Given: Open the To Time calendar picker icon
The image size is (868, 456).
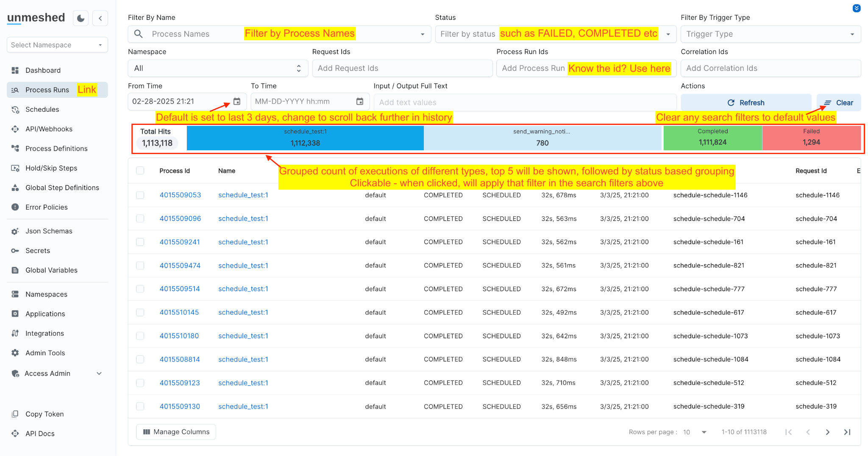Looking at the screenshot, I should (x=359, y=102).
